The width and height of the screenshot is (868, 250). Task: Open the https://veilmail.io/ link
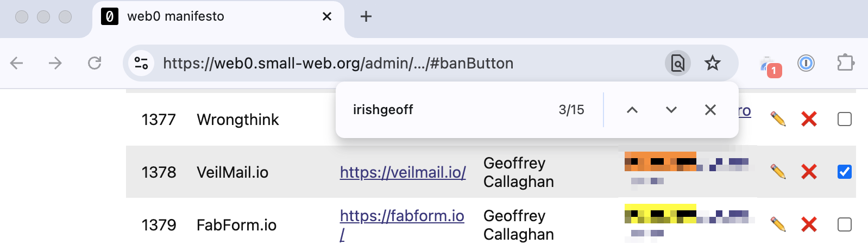(402, 172)
